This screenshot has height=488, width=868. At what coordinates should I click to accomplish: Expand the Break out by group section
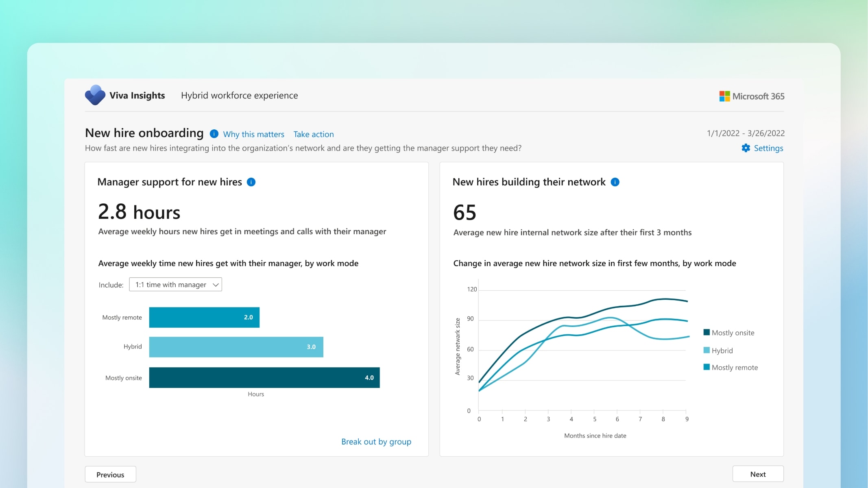click(x=375, y=441)
